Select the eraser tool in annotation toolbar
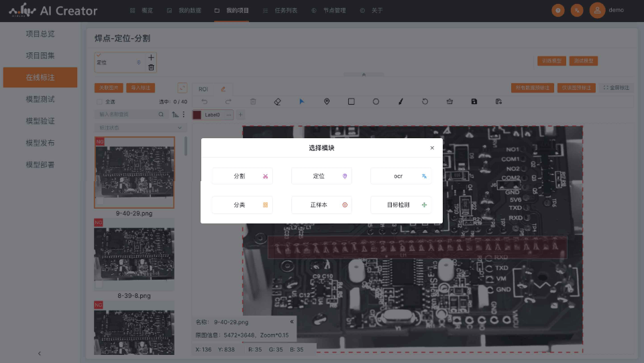Screen dimensions: 644x363 (x=278, y=101)
